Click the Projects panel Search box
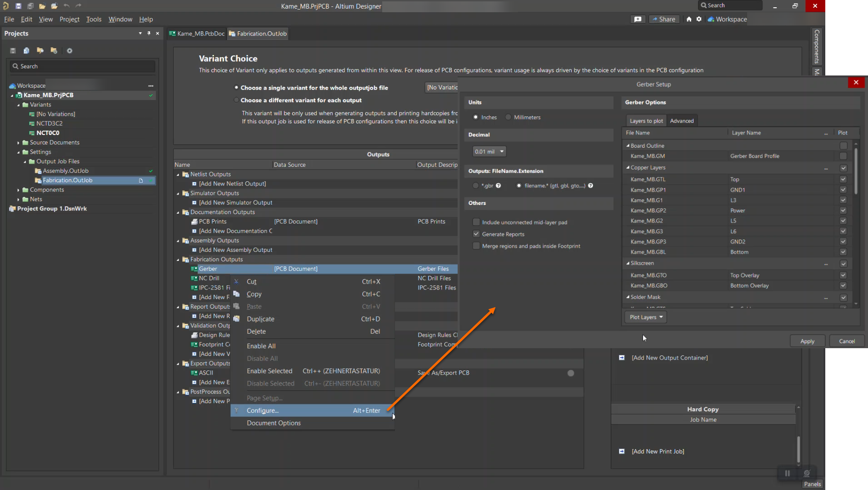This screenshot has width=868, height=490. pyautogui.click(x=82, y=66)
